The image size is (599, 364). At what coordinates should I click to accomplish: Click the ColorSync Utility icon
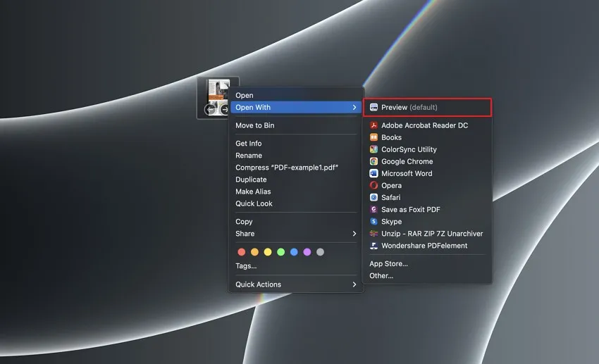pos(373,149)
